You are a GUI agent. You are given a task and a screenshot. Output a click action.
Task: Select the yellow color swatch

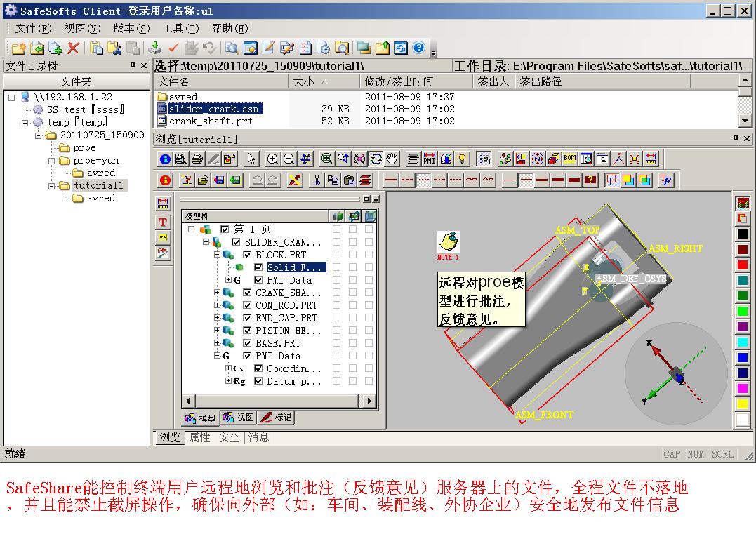coord(743,404)
